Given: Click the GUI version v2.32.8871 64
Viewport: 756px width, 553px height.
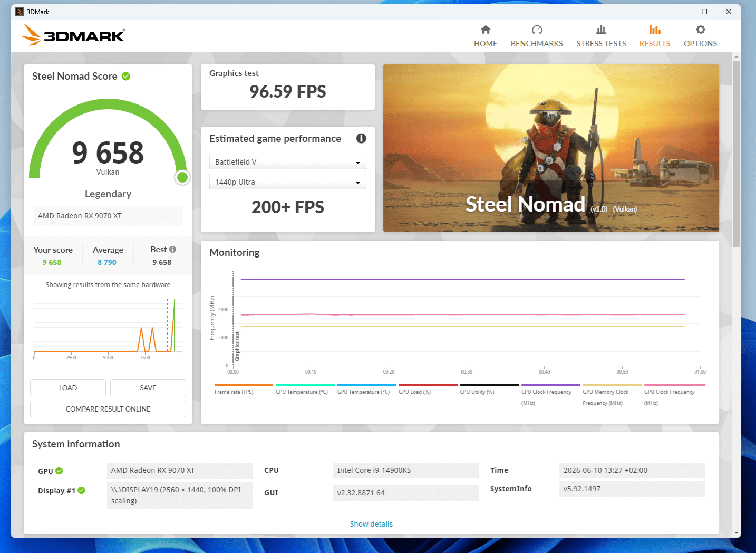Looking at the screenshot, I should tap(406, 493).
